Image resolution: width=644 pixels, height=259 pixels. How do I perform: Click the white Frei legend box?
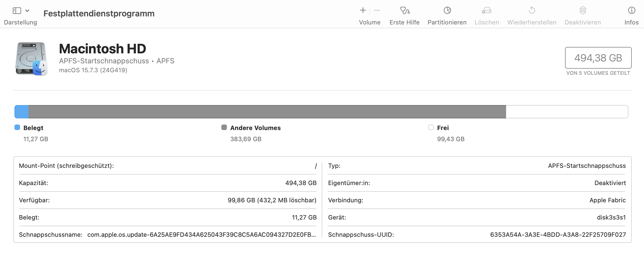[x=431, y=128]
